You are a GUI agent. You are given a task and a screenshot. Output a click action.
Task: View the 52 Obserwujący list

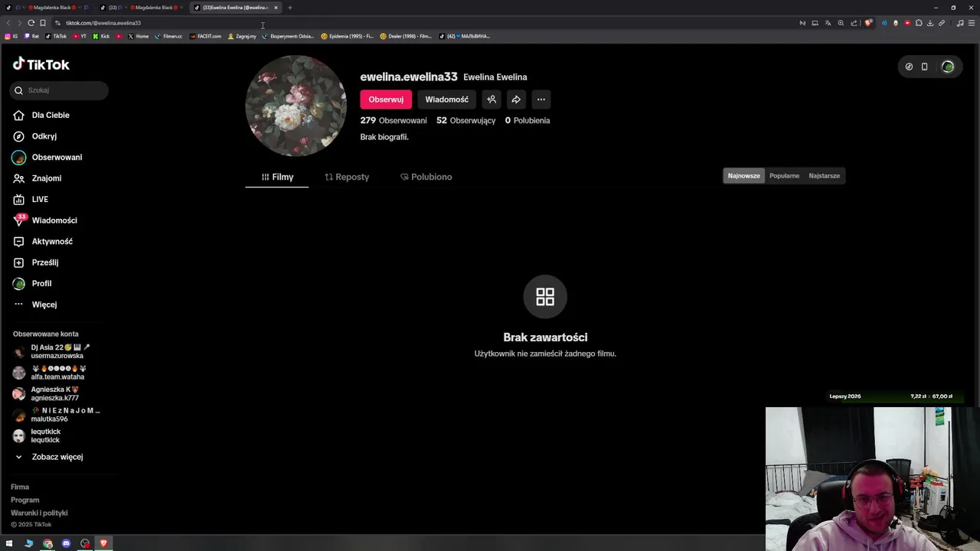coord(465,120)
